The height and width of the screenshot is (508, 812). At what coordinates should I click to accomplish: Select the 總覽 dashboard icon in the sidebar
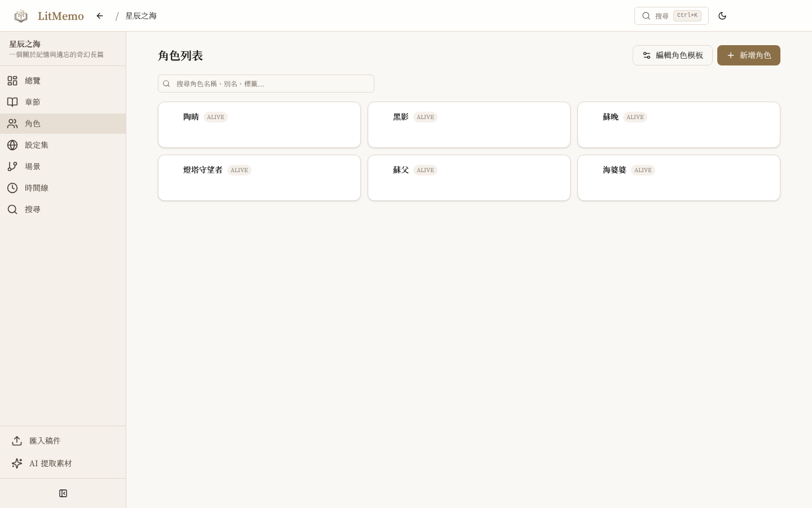pyautogui.click(x=12, y=81)
